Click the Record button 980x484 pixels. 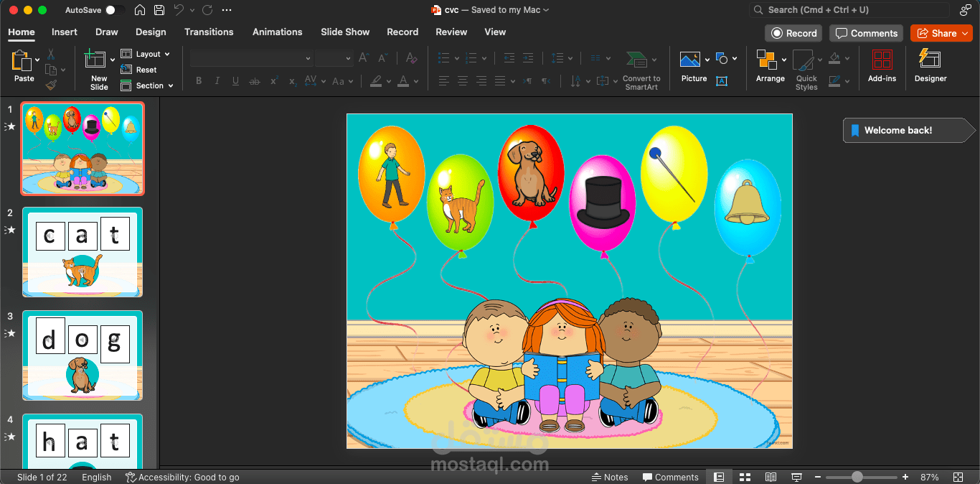pos(794,33)
